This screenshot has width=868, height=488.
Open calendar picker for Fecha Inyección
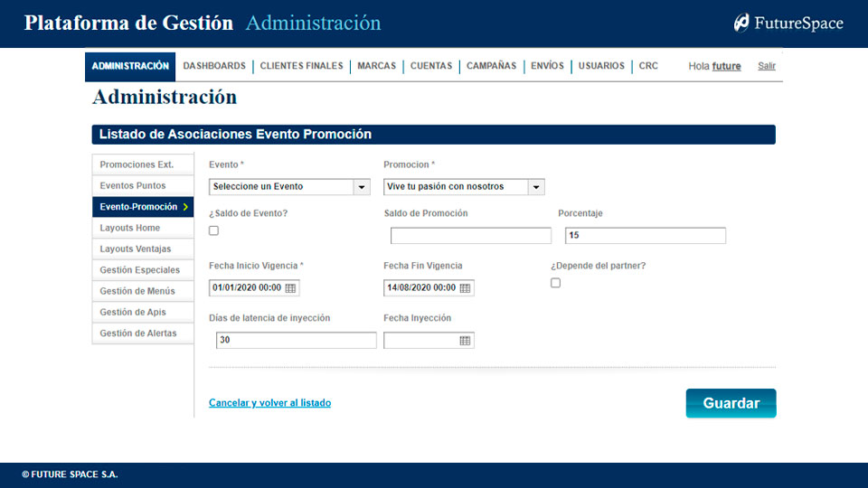[465, 341]
